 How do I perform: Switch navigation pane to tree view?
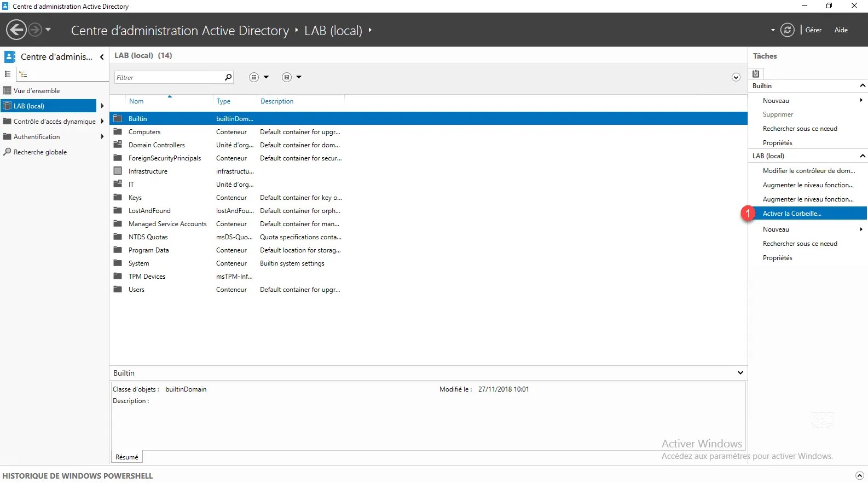23,74
